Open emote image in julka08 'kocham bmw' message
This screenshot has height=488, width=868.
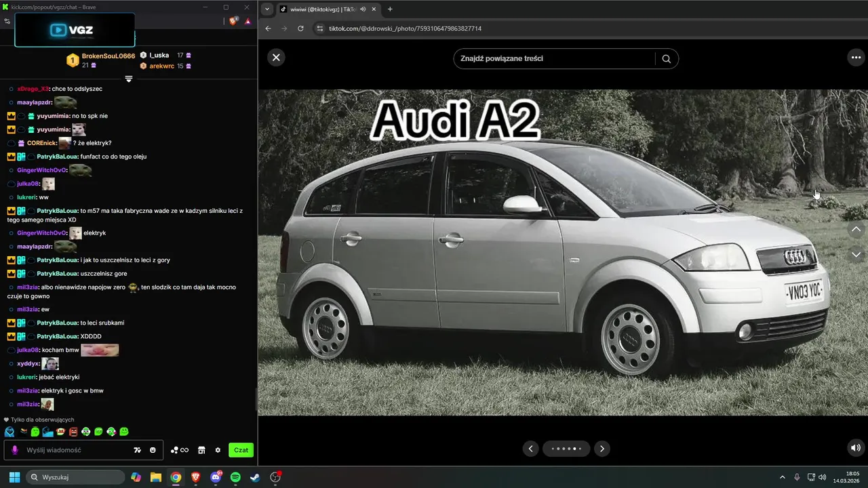point(100,350)
